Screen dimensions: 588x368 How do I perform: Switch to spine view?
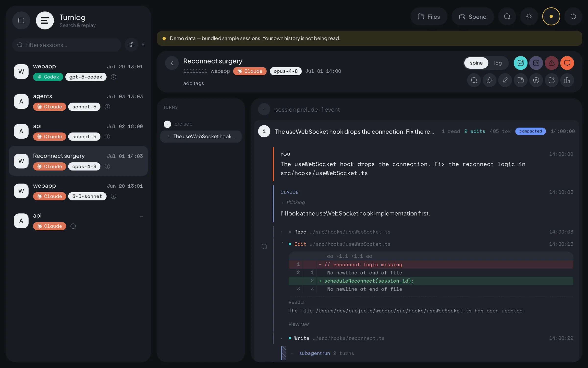tap(476, 63)
